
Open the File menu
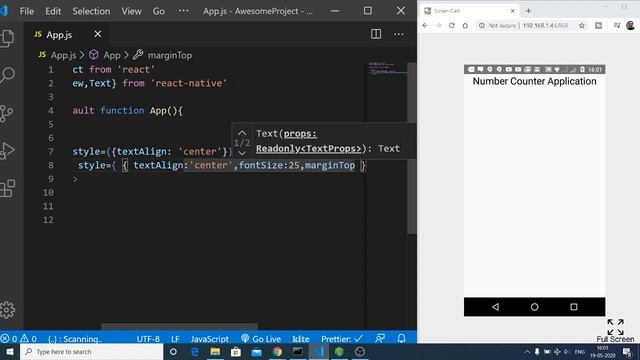click(x=27, y=11)
